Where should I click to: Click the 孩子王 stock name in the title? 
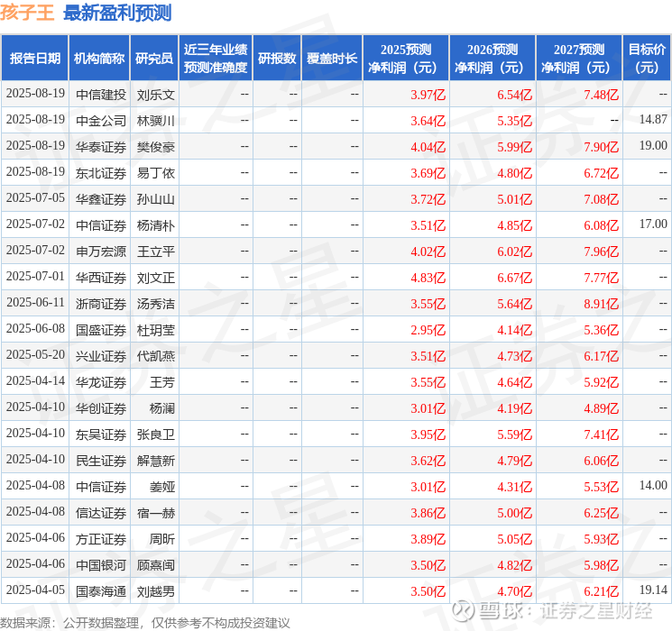coord(27,13)
